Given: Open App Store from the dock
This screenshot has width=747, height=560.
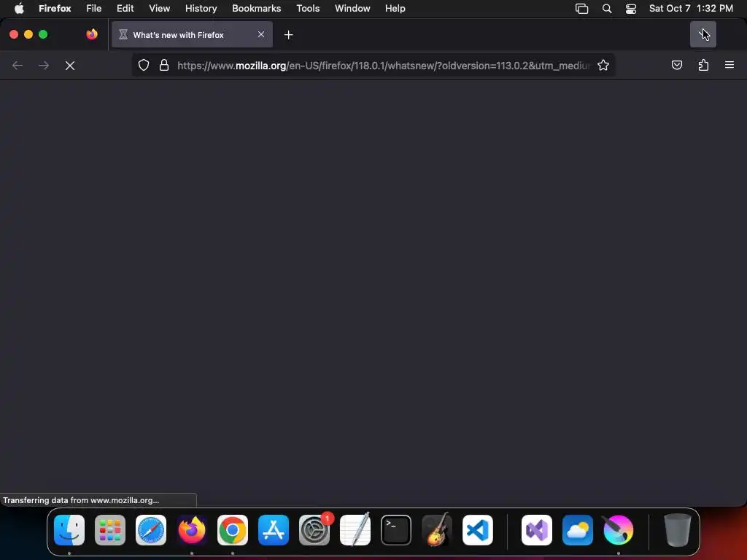Looking at the screenshot, I should point(274,530).
